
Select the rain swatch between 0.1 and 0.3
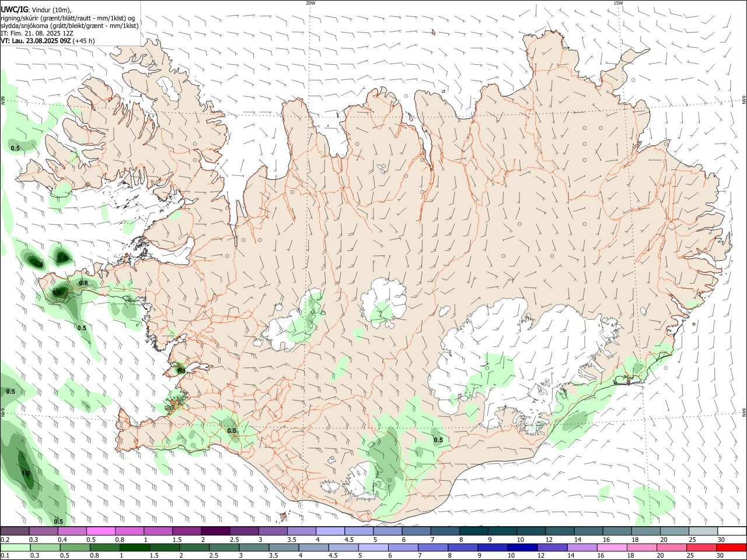(x=15, y=547)
